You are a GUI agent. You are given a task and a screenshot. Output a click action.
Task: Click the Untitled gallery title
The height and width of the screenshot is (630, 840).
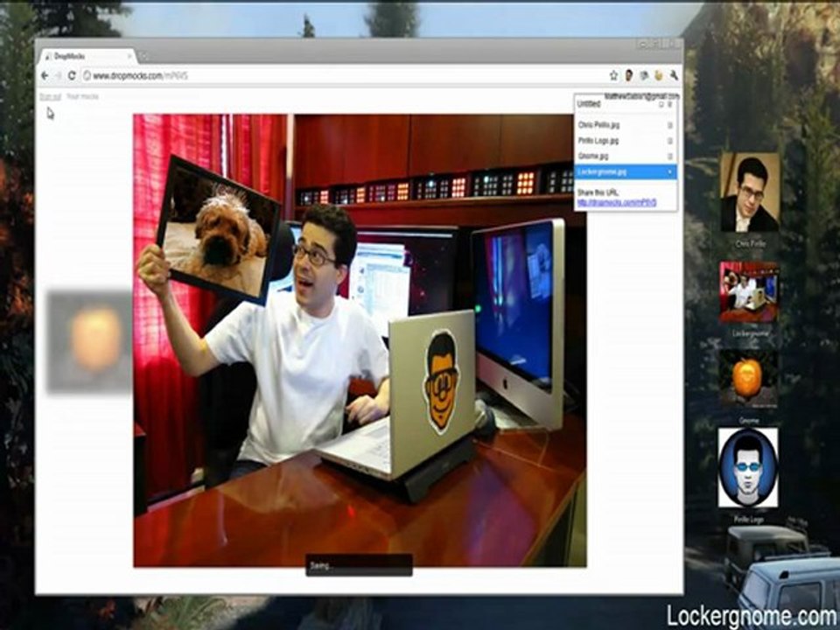(589, 104)
